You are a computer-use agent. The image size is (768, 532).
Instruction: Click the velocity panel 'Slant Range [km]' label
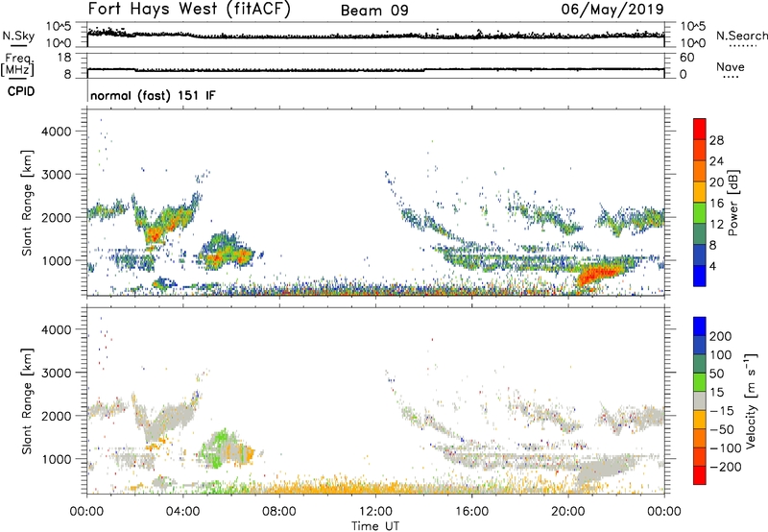click(27, 400)
